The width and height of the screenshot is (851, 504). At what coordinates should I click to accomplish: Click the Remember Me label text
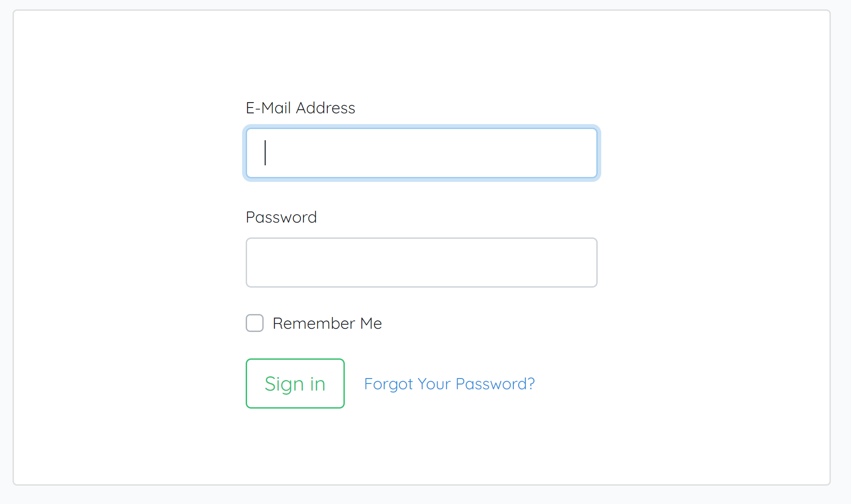(x=327, y=323)
